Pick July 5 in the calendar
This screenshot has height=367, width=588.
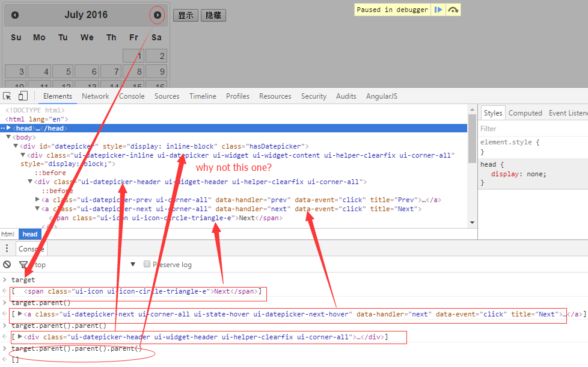pyautogui.click(x=63, y=72)
